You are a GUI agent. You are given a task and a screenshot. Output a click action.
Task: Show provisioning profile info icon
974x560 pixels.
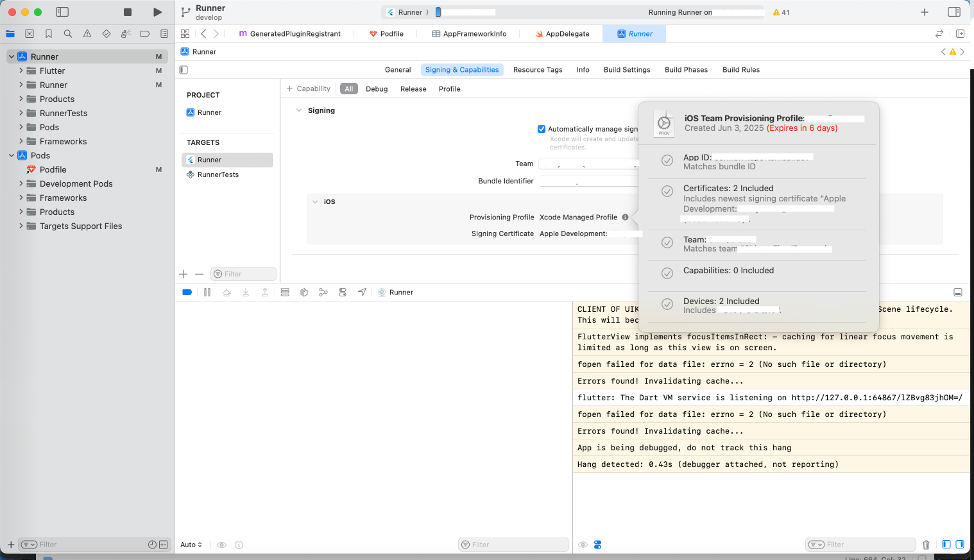coord(625,217)
